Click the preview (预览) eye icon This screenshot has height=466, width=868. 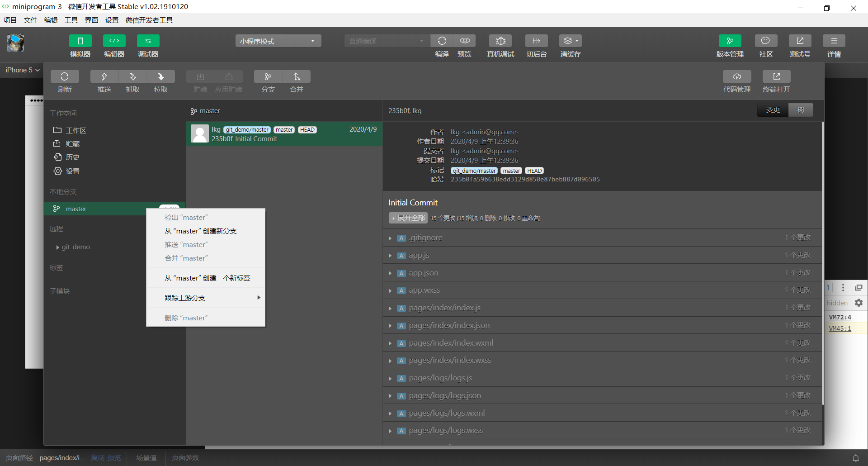point(464,41)
